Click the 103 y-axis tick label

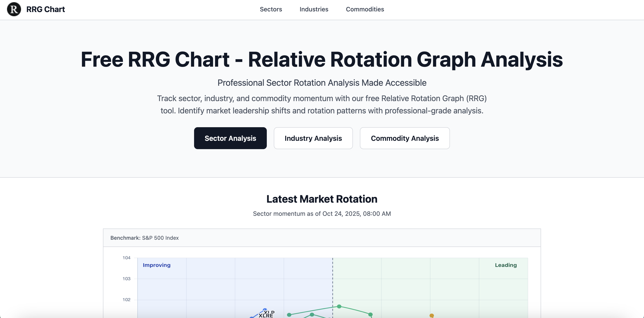[x=126, y=279]
